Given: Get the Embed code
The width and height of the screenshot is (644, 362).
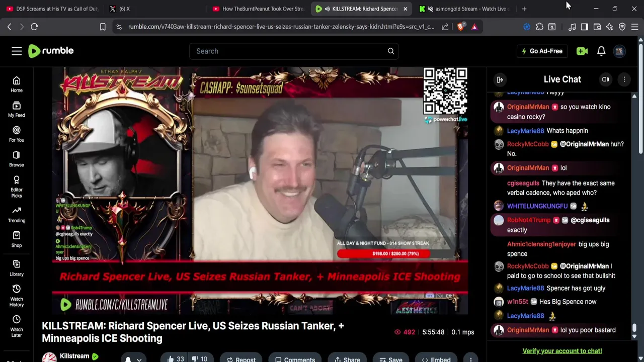Looking at the screenshot, I should point(436,359).
